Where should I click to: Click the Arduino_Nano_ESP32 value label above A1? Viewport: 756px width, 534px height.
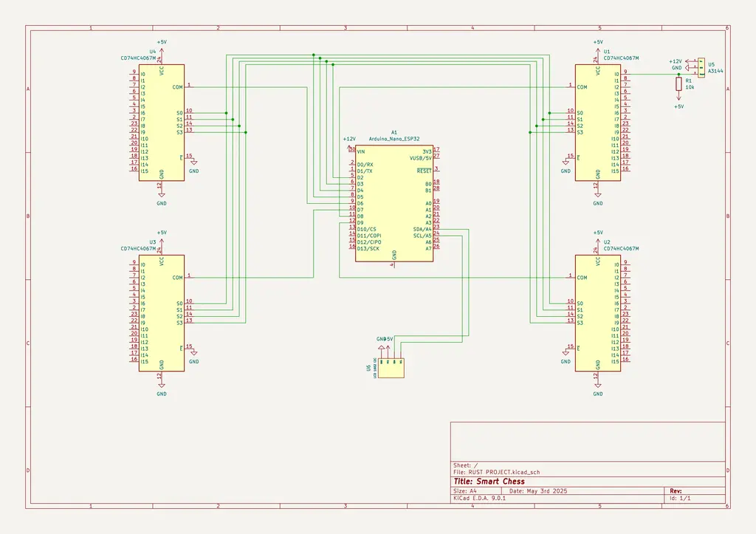(394, 139)
